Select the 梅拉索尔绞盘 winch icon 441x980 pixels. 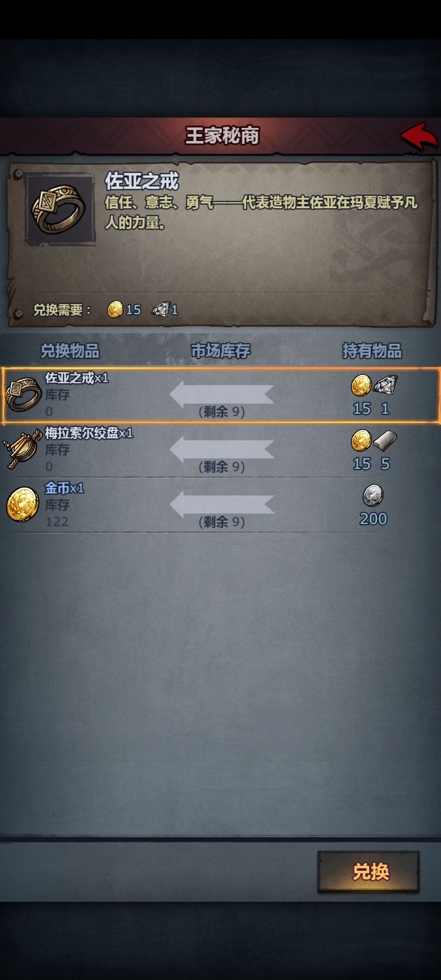[22, 450]
